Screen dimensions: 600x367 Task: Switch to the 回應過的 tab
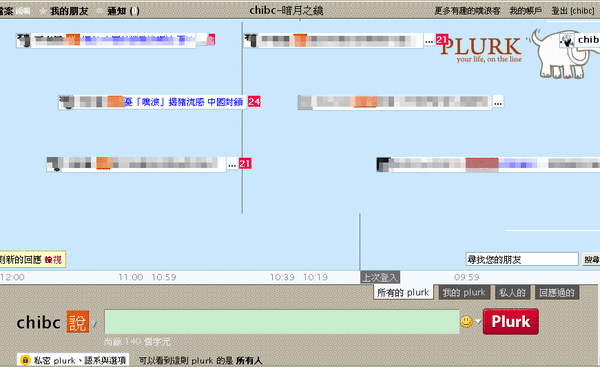[557, 292]
